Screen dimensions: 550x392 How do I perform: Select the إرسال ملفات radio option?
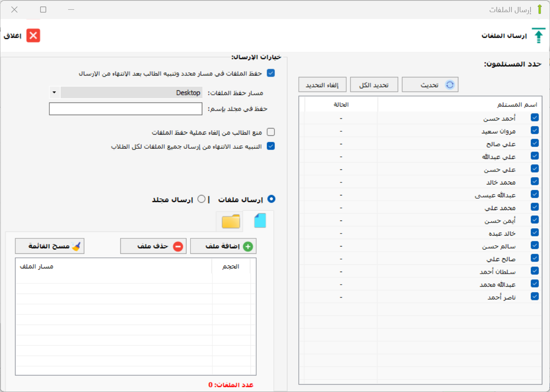tap(272, 199)
